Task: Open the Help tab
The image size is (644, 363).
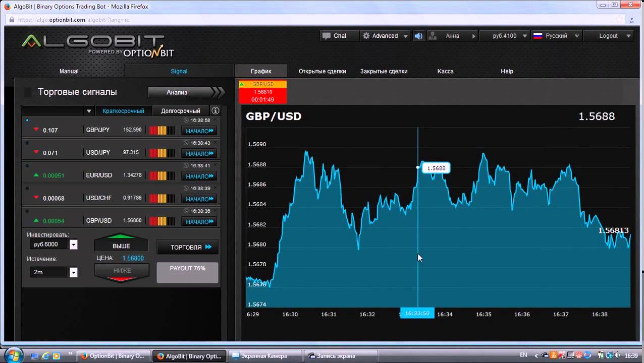Action: click(507, 71)
